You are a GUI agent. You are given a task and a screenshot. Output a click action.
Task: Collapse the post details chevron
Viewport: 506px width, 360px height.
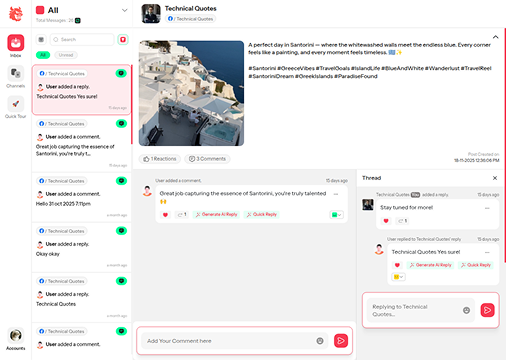coord(496,37)
